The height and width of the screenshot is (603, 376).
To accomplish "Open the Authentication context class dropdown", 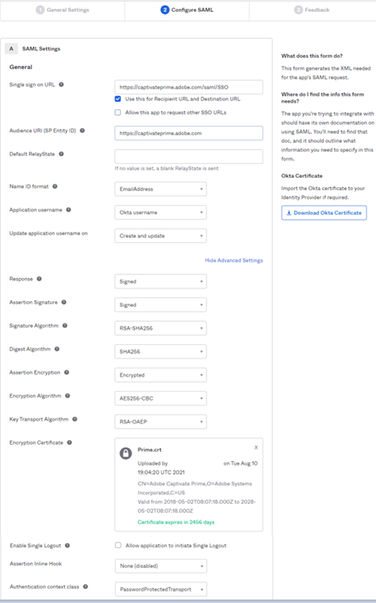I will click(161, 589).
